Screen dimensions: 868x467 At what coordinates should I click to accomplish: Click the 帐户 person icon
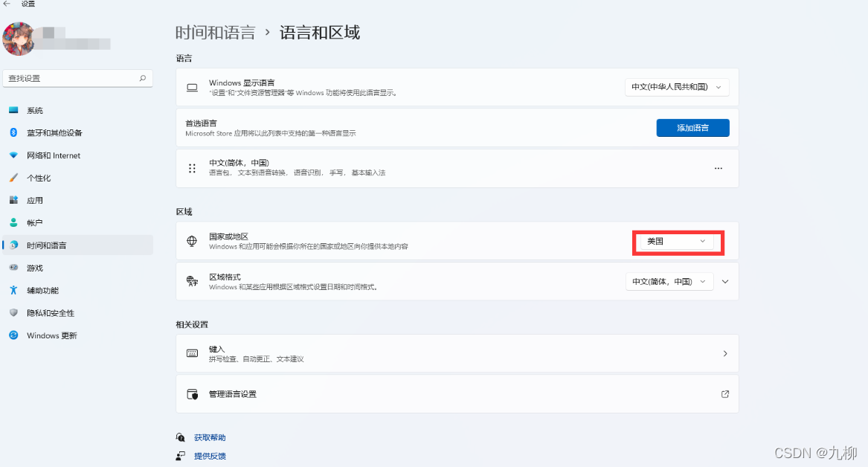point(13,222)
